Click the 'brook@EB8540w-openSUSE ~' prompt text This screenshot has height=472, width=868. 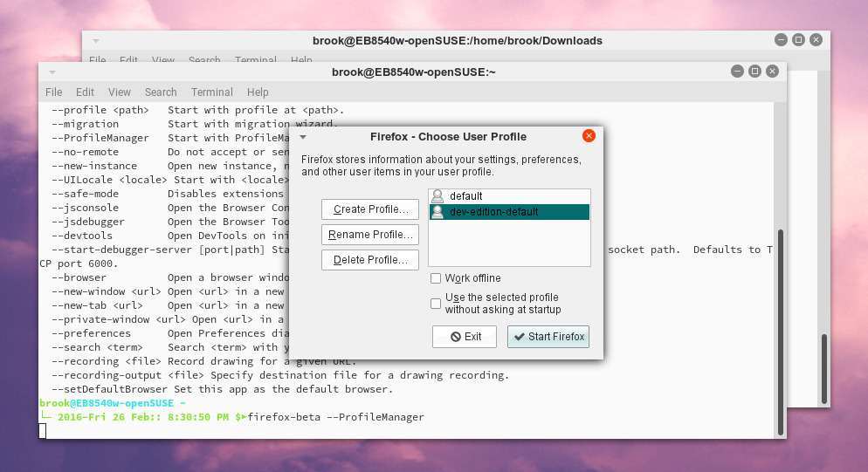point(113,403)
